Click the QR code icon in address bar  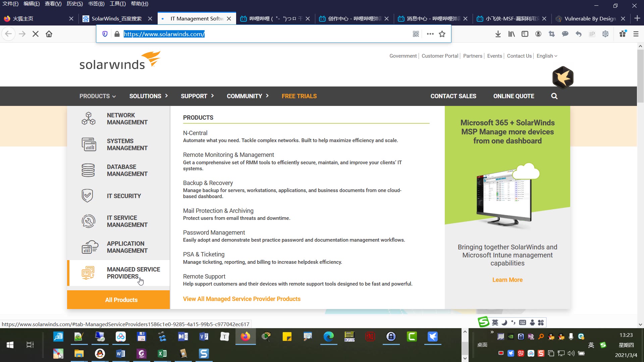(416, 34)
